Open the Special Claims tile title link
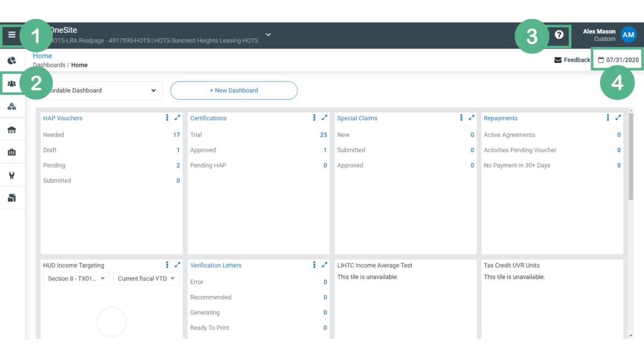The height and width of the screenshot is (362, 644). pos(357,119)
